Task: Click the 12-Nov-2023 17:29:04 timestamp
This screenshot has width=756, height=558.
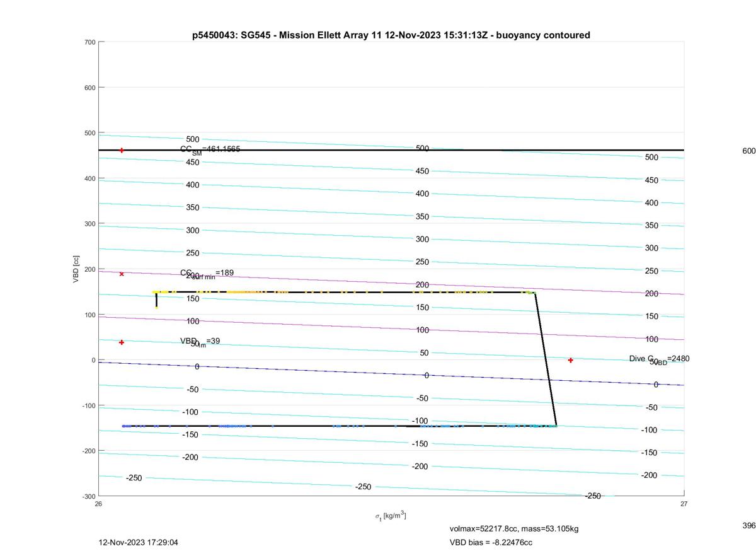Action: click(x=139, y=542)
